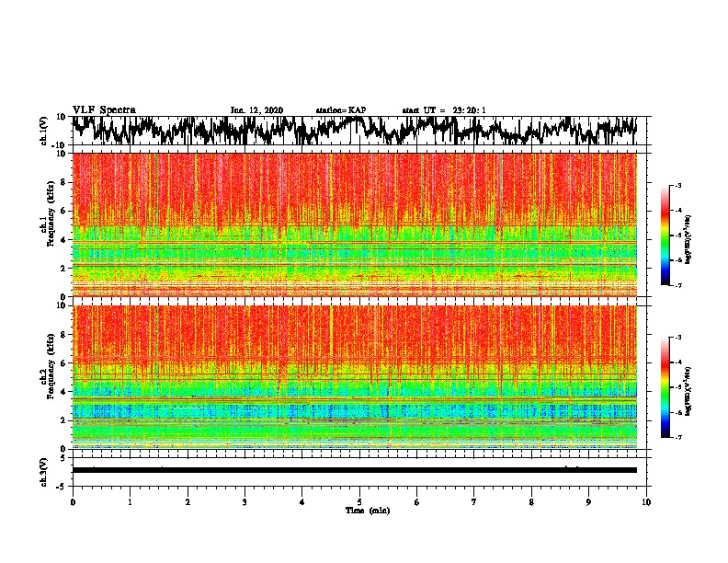Click the ch.2 spectrogram color bar

(x=665, y=387)
